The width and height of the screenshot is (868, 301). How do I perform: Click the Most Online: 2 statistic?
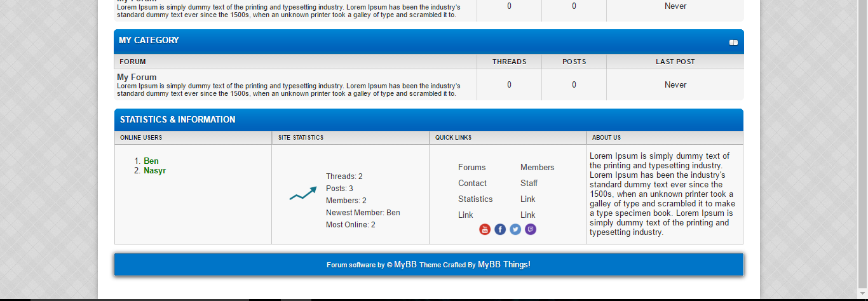click(x=351, y=225)
